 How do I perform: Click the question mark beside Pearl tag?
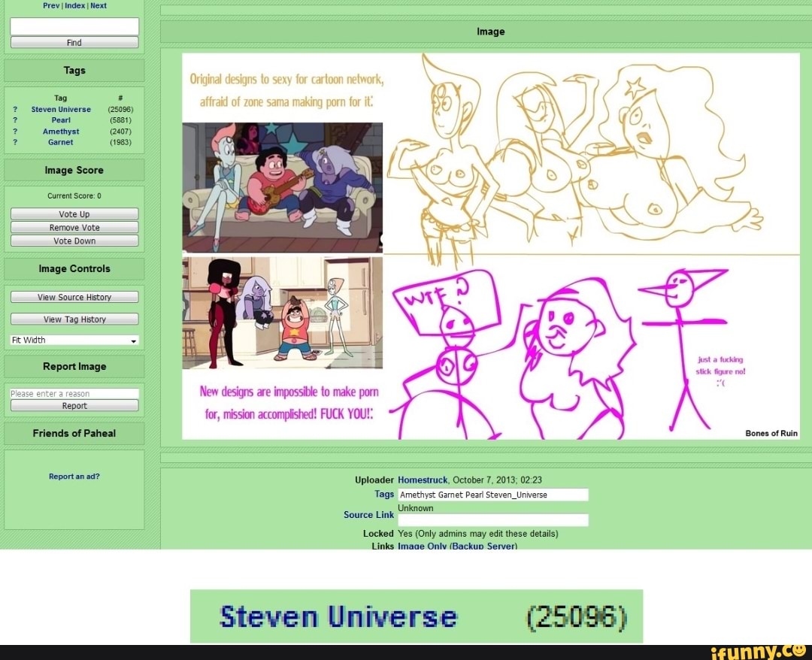(14, 120)
